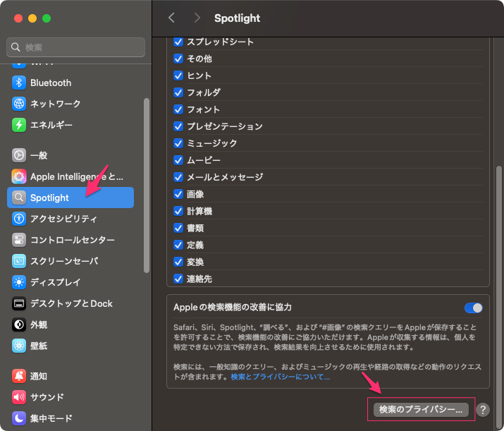This screenshot has height=431, width=504.
Task: Toggle the フォント checkbox
Action: [x=178, y=109]
